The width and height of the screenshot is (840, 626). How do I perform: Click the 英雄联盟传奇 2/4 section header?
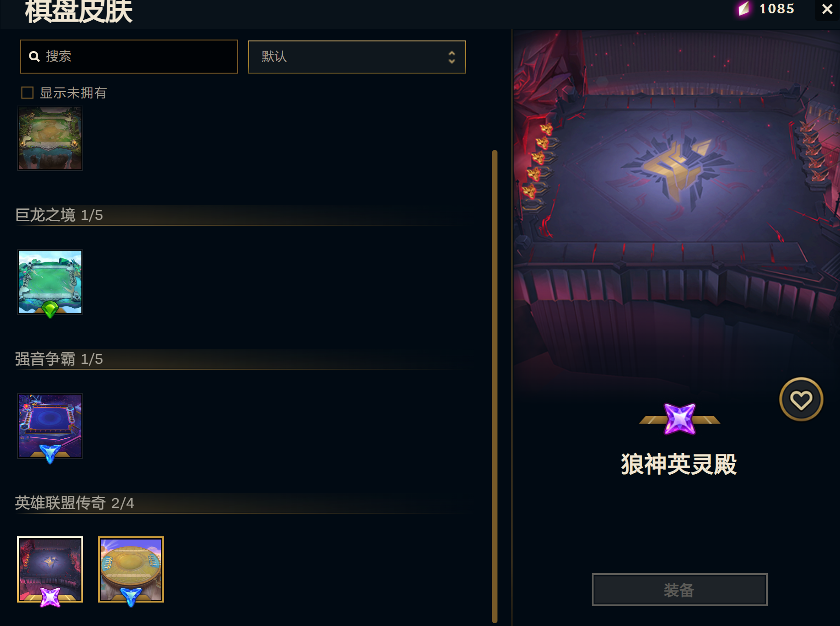(x=74, y=503)
